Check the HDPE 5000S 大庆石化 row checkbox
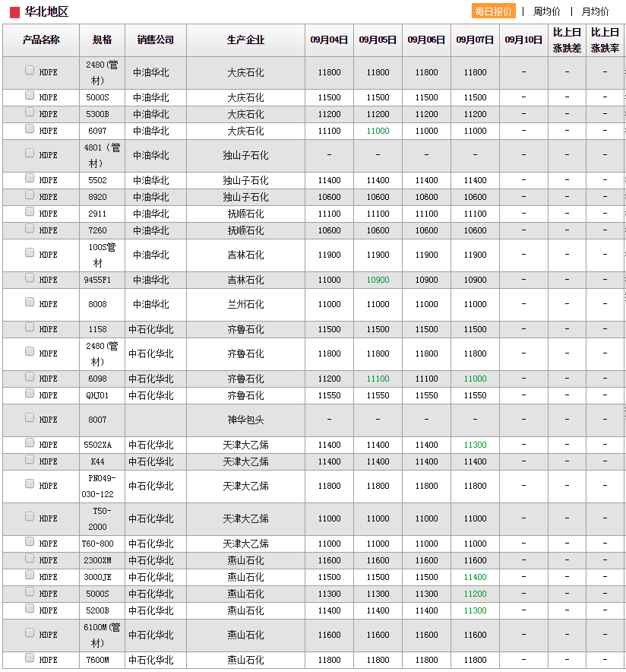This screenshot has height=672, width=626. [x=30, y=95]
